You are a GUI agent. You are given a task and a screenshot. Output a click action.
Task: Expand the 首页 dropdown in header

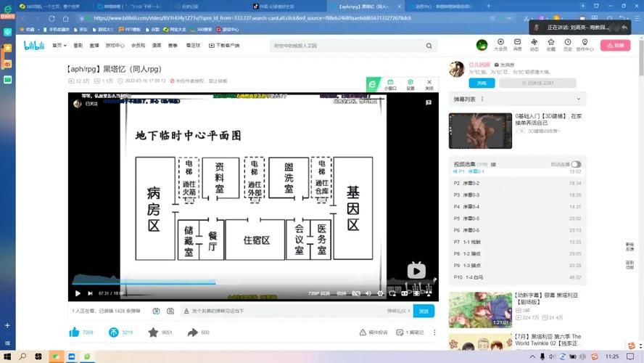(x=59, y=45)
